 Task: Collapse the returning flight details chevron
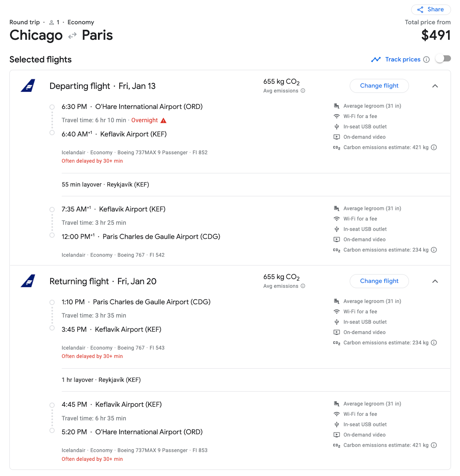coord(435,281)
